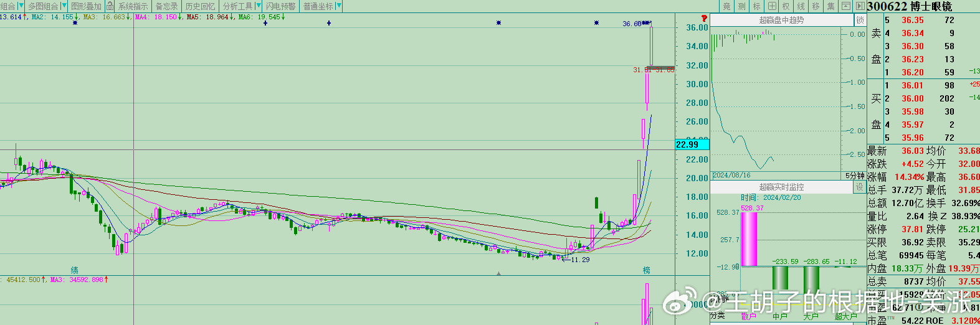Click sell level 5 price 36.35
Viewport: 980px width, 325px height.
[912, 20]
